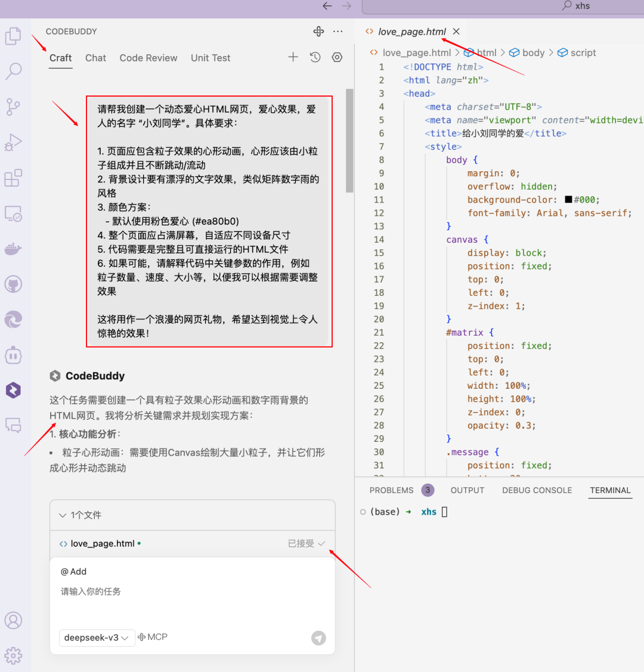Open the chat bubbles icon in activity bar

click(13, 425)
